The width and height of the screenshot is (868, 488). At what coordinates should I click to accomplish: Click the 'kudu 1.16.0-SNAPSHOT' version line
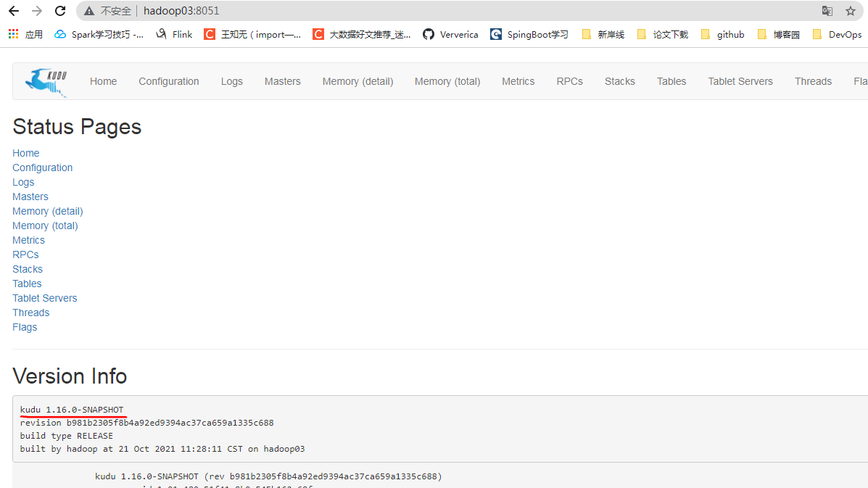(x=72, y=410)
